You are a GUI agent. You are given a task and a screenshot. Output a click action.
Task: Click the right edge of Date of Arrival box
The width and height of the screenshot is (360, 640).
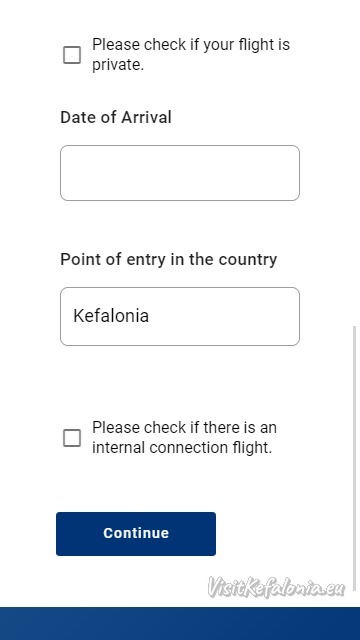click(x=294, y=173)
